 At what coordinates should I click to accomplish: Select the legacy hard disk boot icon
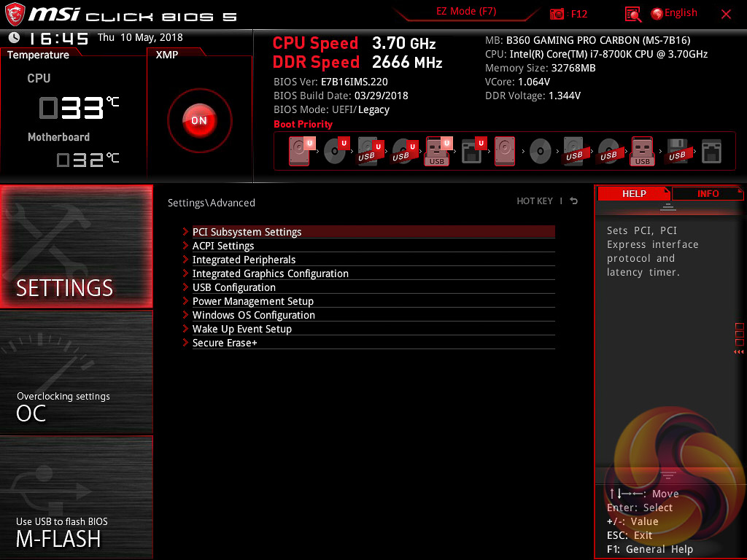tap(505, 151)
